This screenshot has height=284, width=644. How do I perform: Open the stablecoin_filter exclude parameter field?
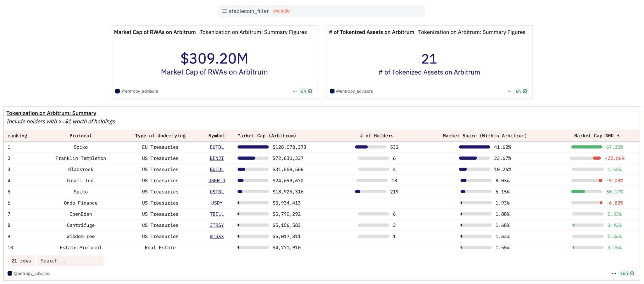click(x=322, y=11)
